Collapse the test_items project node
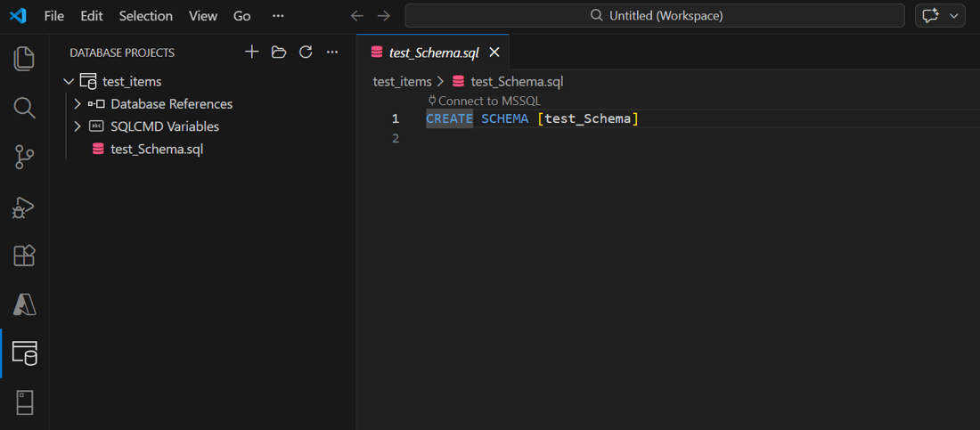The height and width of the screenshot is (430, 980). point(69,82)
